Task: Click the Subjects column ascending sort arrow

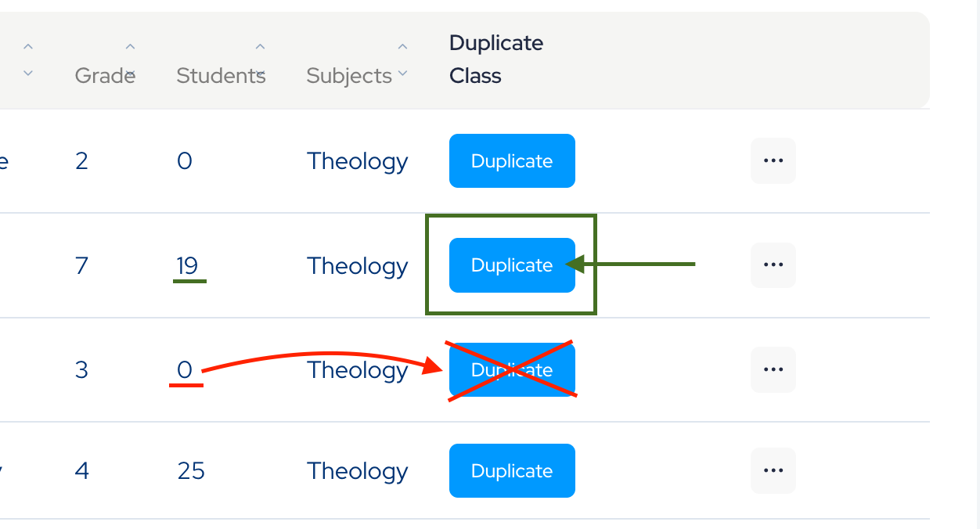Action: [x=402, y=47]
